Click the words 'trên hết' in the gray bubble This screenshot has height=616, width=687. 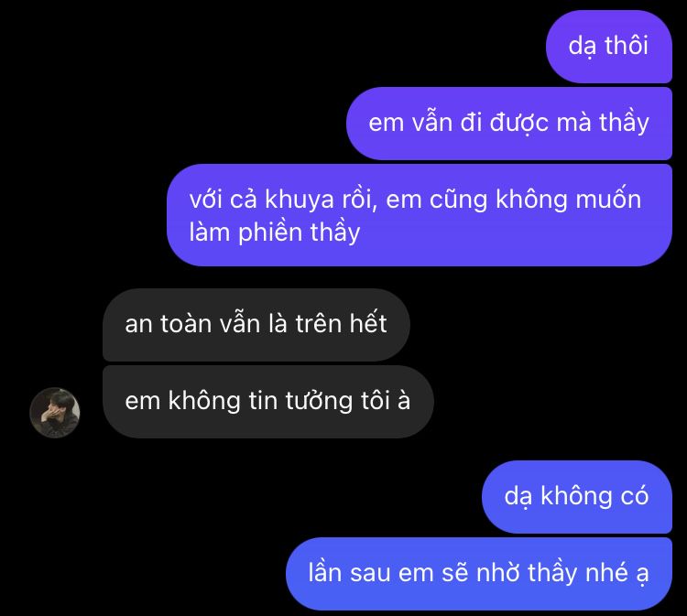pos(341,324)
